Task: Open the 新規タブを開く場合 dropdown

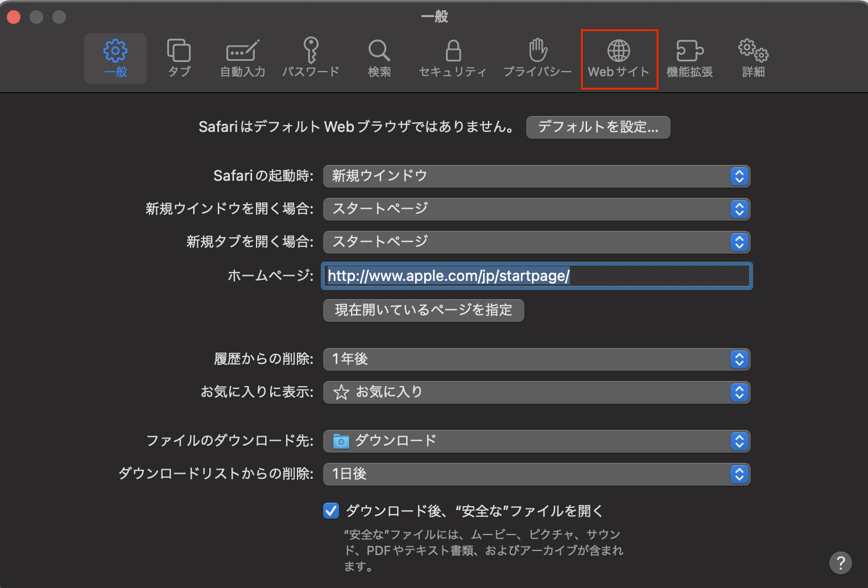Action: [537, 242]
